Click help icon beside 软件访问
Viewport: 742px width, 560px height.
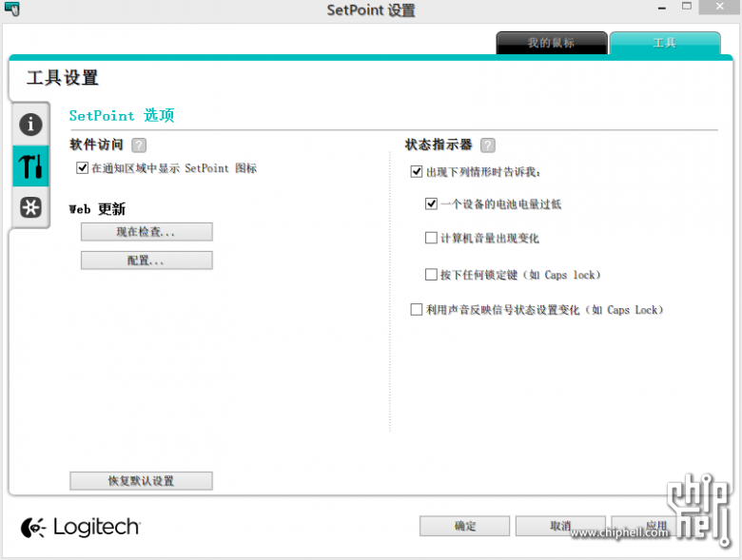tap(139, 145)
